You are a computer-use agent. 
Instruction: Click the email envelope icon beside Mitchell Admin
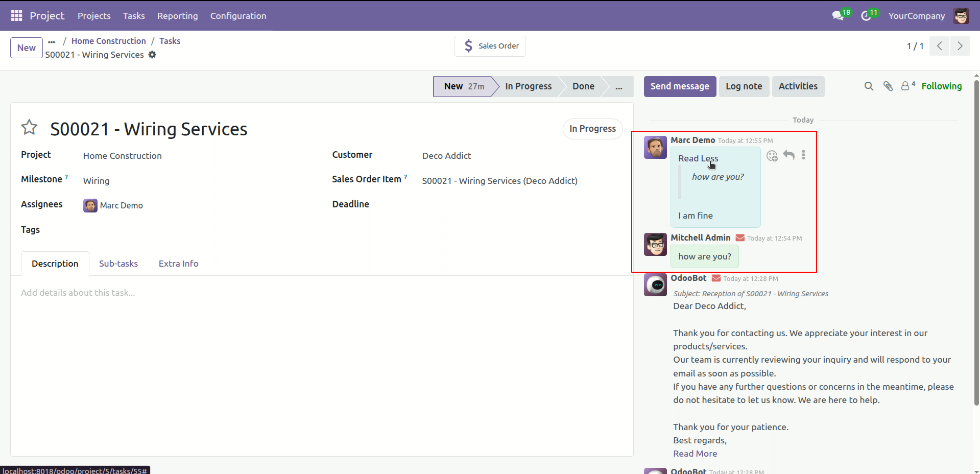(x=739, y=238)
